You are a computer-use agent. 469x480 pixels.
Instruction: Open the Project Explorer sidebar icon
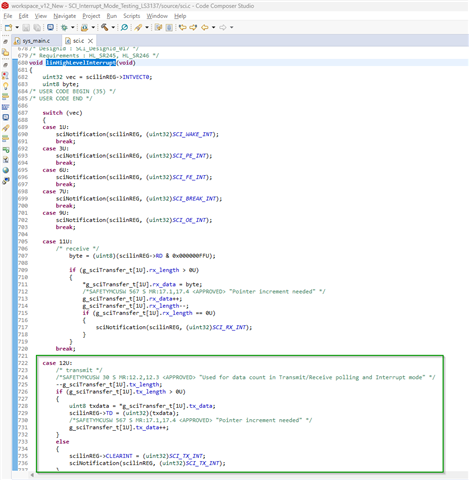point(6,52)
